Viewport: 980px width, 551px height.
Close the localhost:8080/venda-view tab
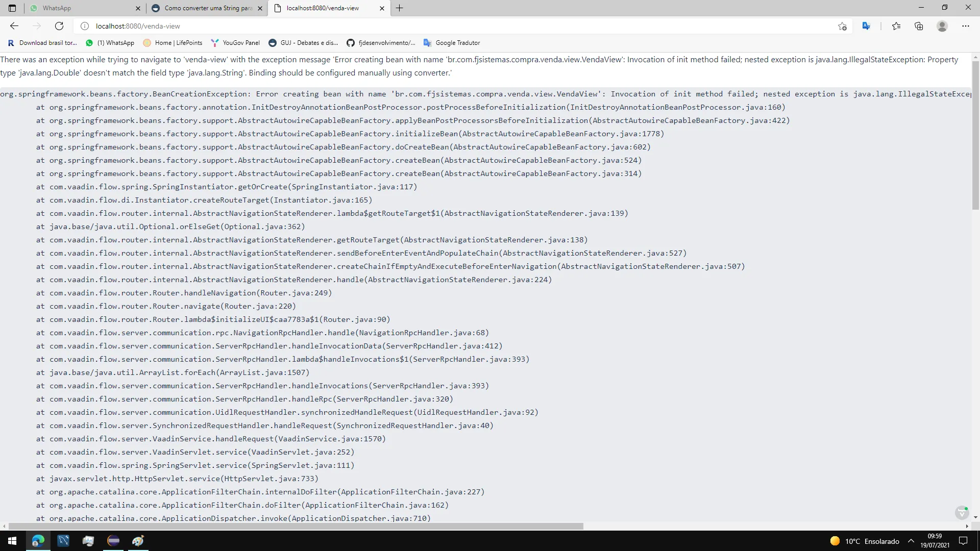point(382,8)
